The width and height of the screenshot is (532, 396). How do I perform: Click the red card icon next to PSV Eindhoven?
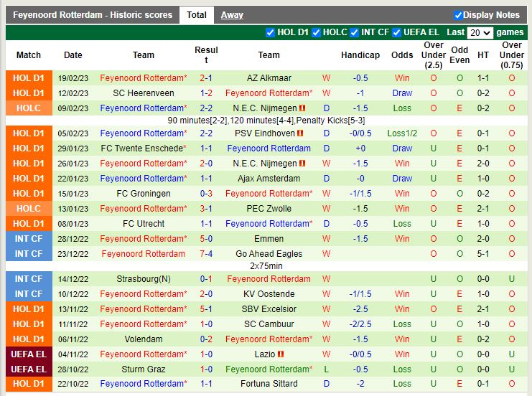[300, 133]
